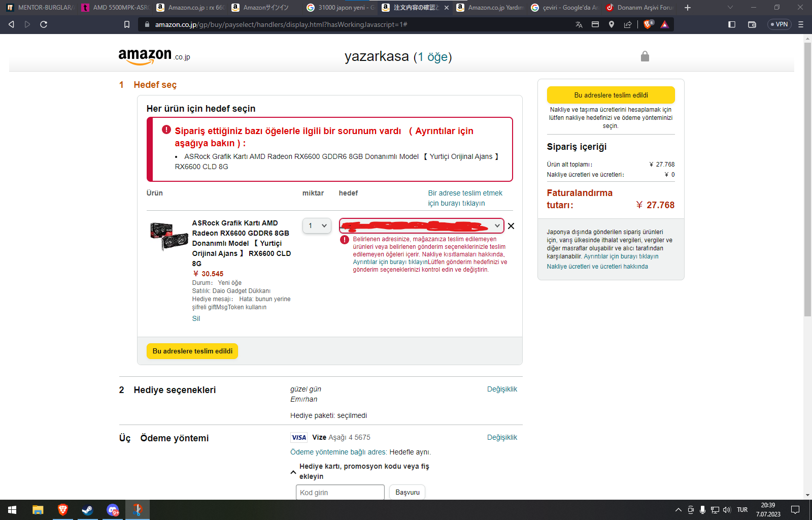The image size is (812, 520).
Task: Open the delivery address dropdown
Action: point(421,226)
